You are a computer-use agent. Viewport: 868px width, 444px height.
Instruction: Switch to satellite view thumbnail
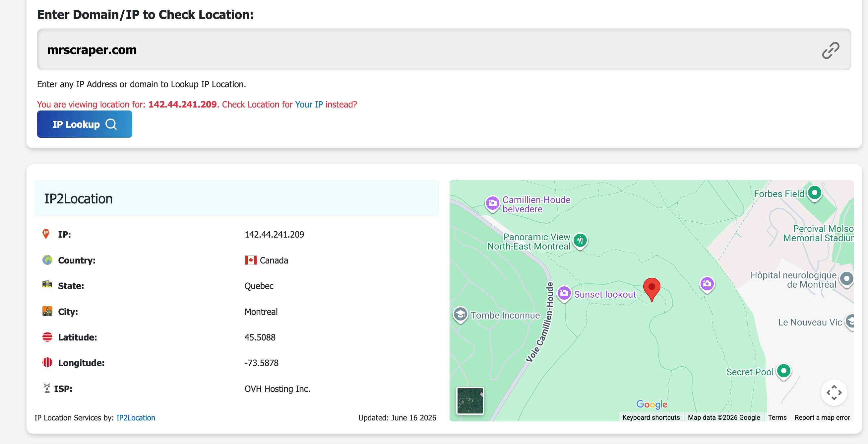[x=470, y=401]
